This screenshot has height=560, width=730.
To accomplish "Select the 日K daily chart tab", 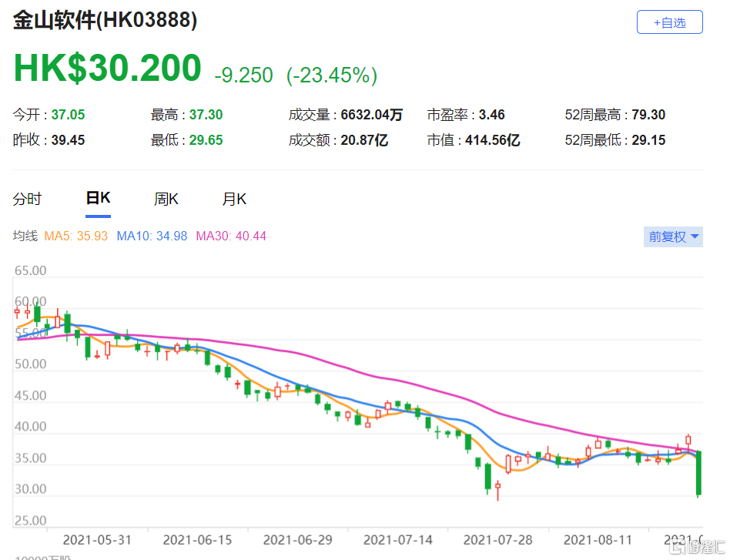I will click(99, 198).
